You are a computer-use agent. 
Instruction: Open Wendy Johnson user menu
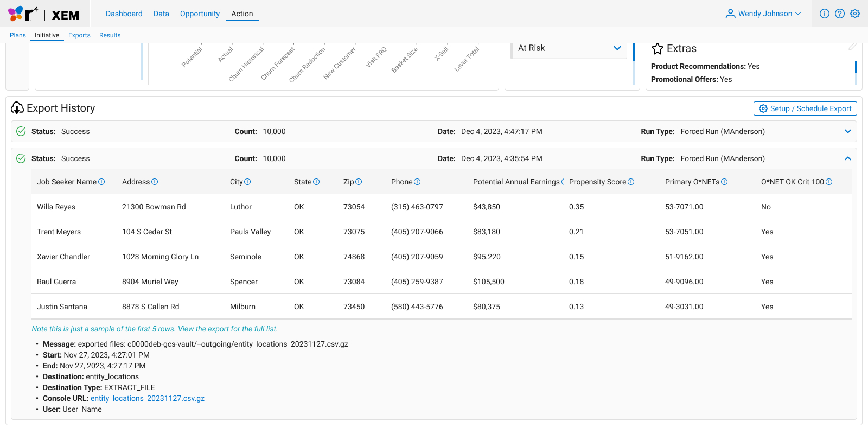click(763, 14)
